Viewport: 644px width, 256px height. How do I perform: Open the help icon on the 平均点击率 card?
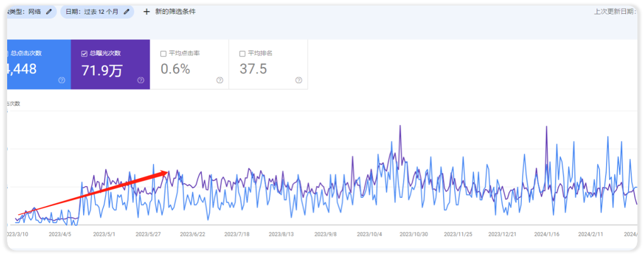click(220, 80)
